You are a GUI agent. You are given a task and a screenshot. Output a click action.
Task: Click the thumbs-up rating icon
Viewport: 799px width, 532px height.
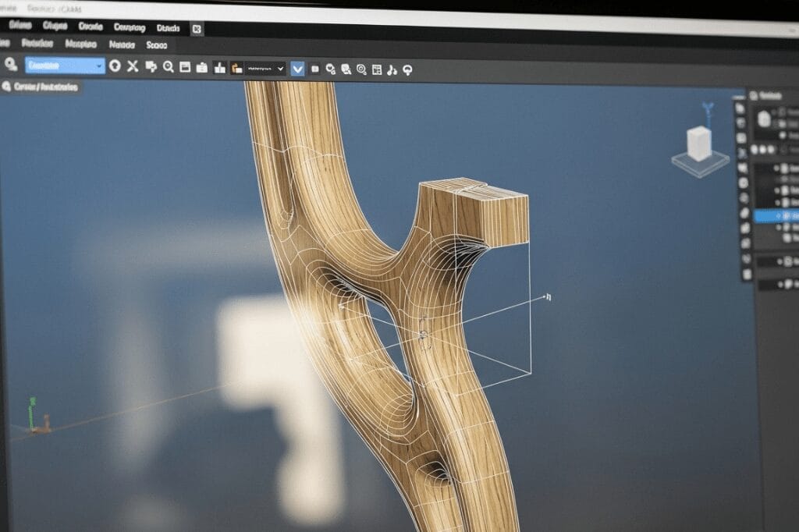[218, 68]
